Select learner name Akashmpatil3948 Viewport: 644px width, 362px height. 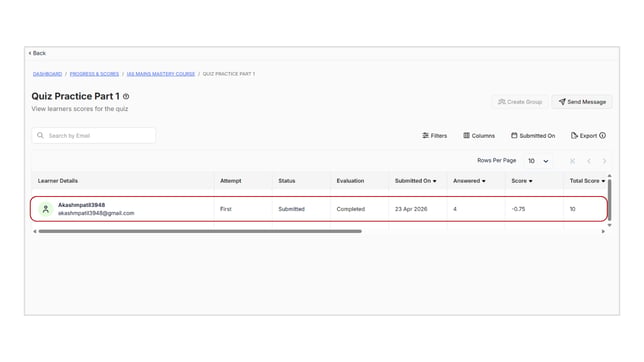click(81, 205)
